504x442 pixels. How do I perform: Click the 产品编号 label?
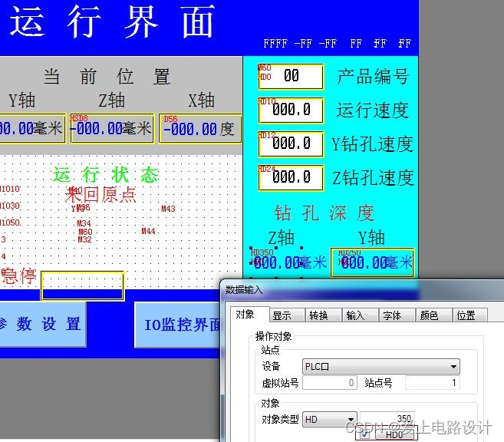pos(373,77)
